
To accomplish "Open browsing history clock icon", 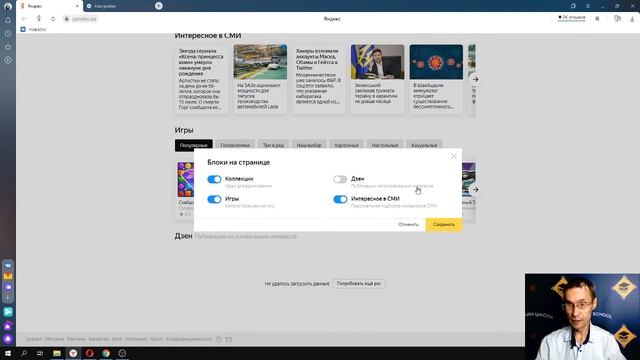I will point(8,33).
